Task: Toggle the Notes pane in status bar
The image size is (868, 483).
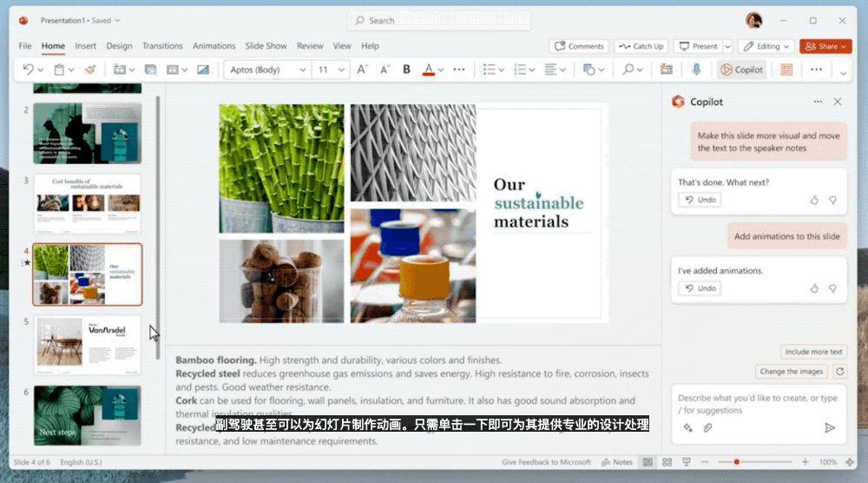Action: (x=617, y=462)
